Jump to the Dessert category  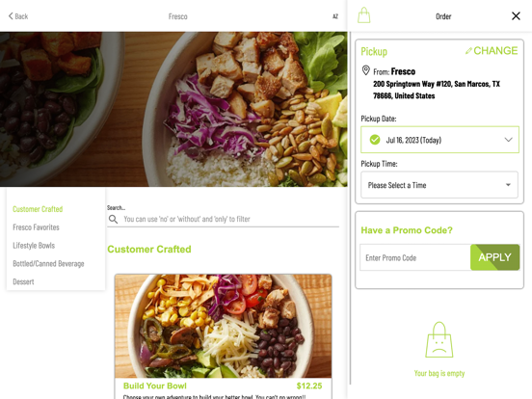pyautogui.click(x=23, y=281)
